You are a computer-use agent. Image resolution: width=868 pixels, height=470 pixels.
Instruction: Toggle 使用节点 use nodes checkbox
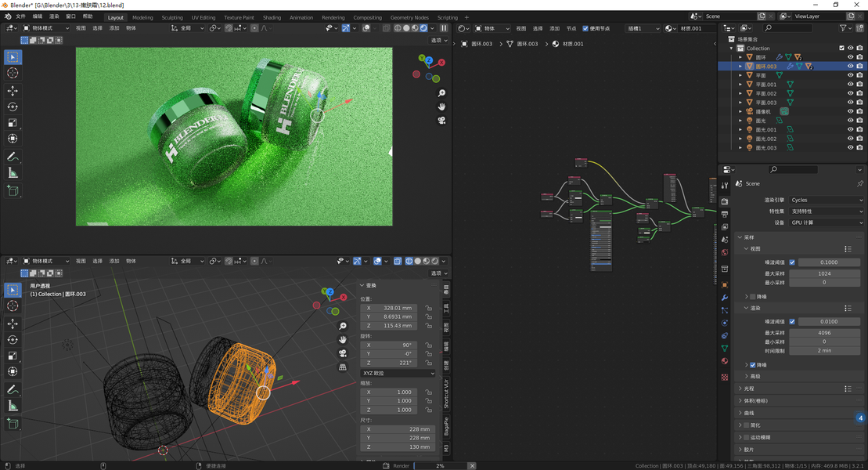pyautogui.click(x=585, y=28)
